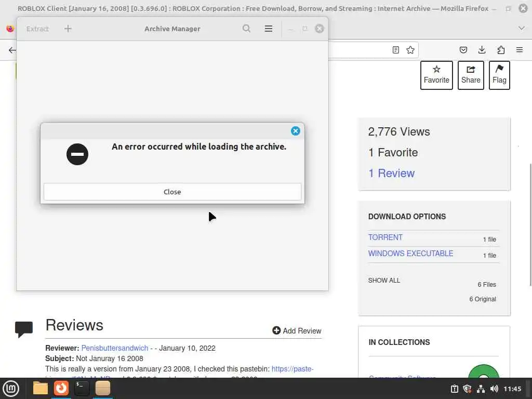
Task: Open the 1 Review link
Action: 391,174
